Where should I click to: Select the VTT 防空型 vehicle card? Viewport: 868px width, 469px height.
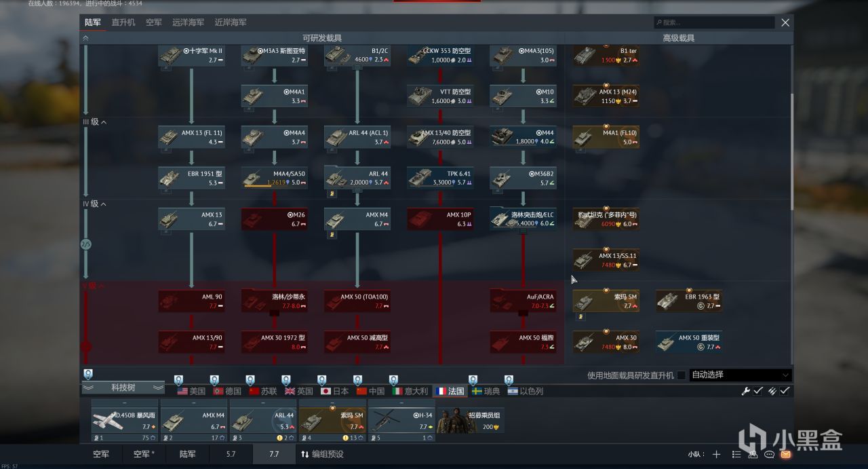click(x=440, y=96)
